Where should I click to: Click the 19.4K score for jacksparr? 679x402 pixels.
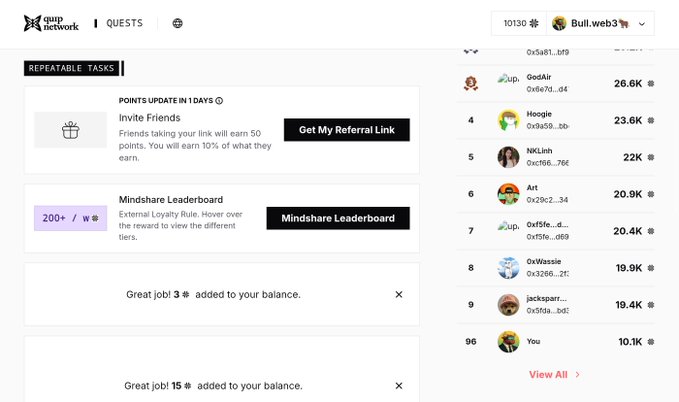[x=629, y=305]
